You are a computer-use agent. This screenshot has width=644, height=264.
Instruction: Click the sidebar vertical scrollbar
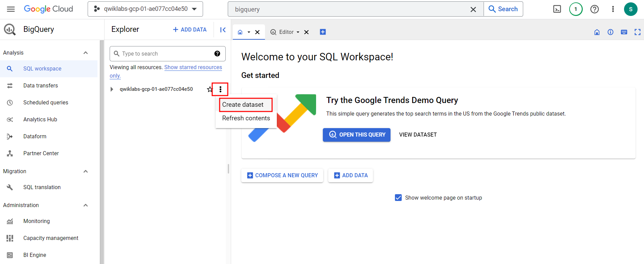[x=102, y=152]
